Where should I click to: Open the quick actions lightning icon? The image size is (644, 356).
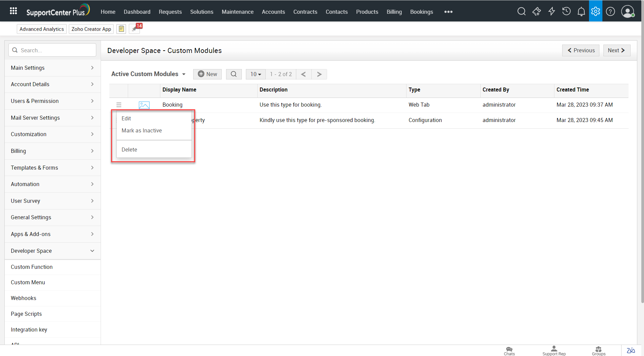click(551, 12)
